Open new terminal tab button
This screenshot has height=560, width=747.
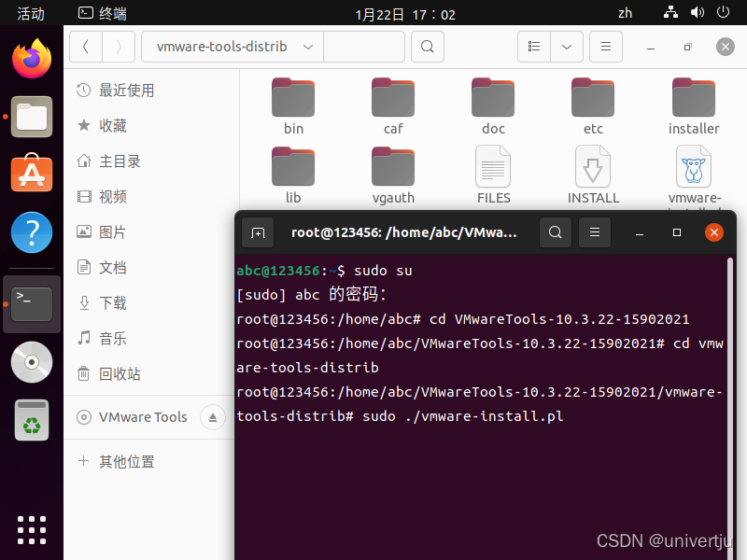click(x=258, y=232)
